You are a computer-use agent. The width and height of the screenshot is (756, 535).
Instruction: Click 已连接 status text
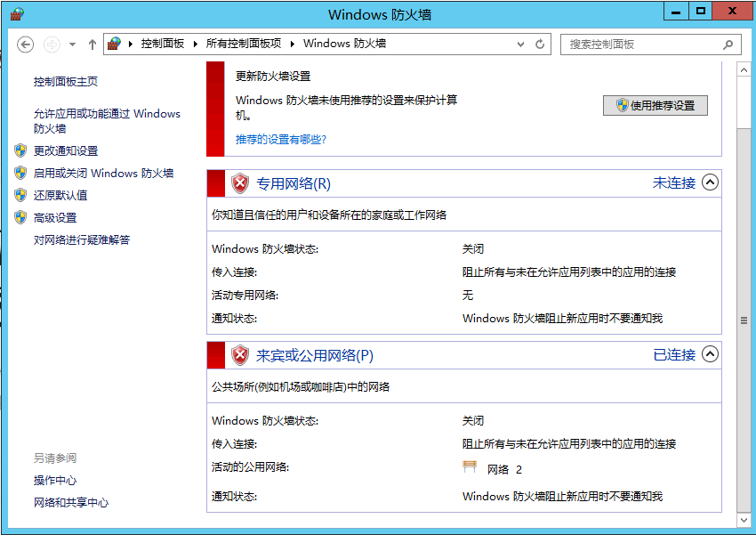pos(674,354)
